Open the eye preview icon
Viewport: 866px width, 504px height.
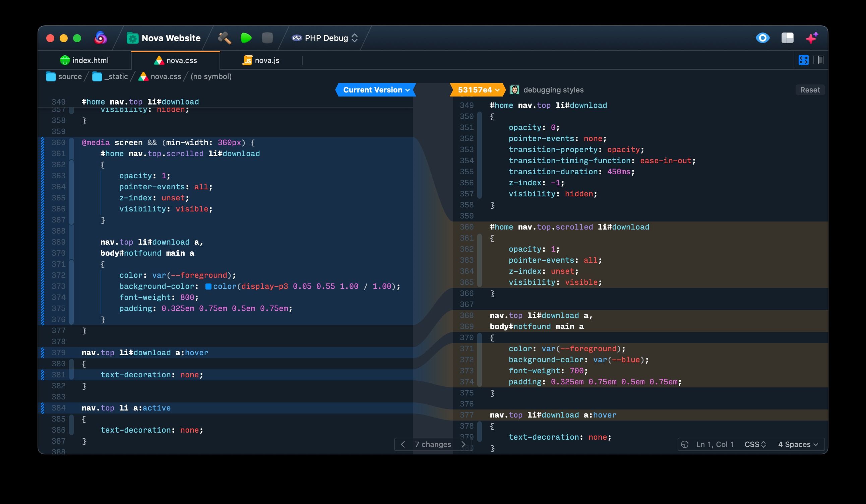coord(762,38)
